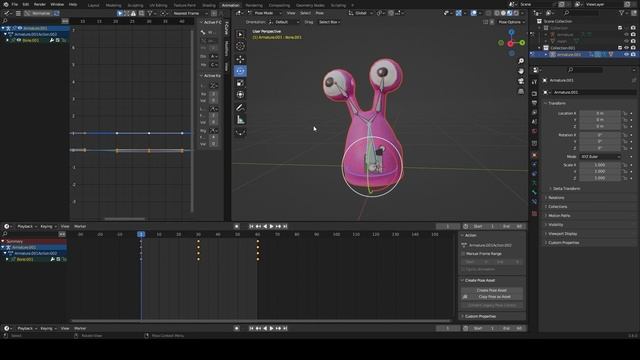Click Copy Pose as Asset button

[492, 297]
